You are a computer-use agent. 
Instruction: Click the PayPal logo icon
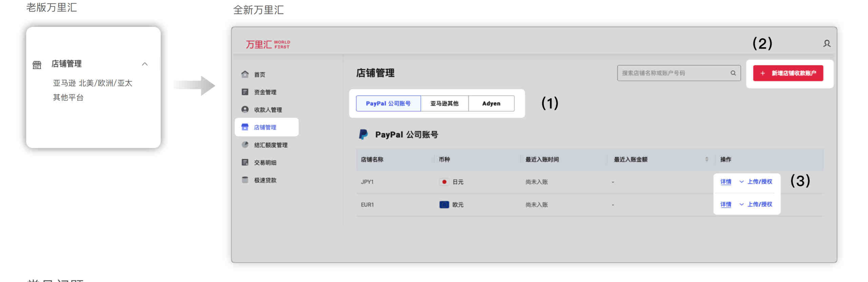click(x=363, y=134)
